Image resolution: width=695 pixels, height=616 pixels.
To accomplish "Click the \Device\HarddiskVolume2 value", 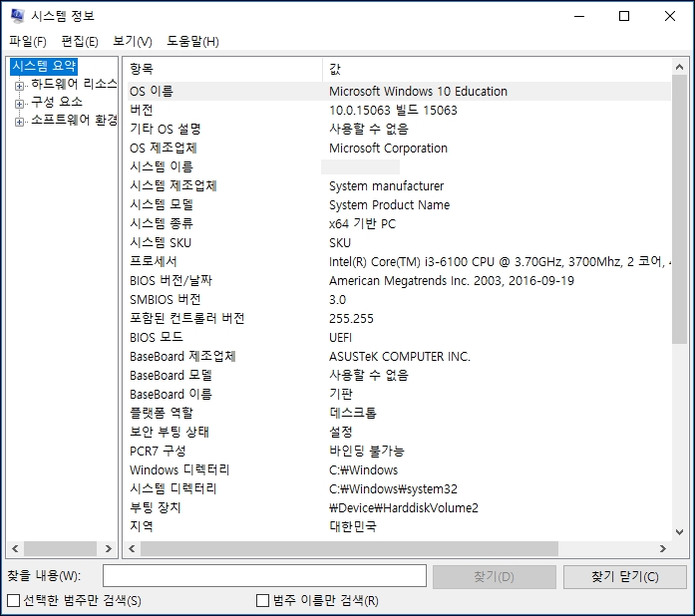I will [x=404, y=508].
